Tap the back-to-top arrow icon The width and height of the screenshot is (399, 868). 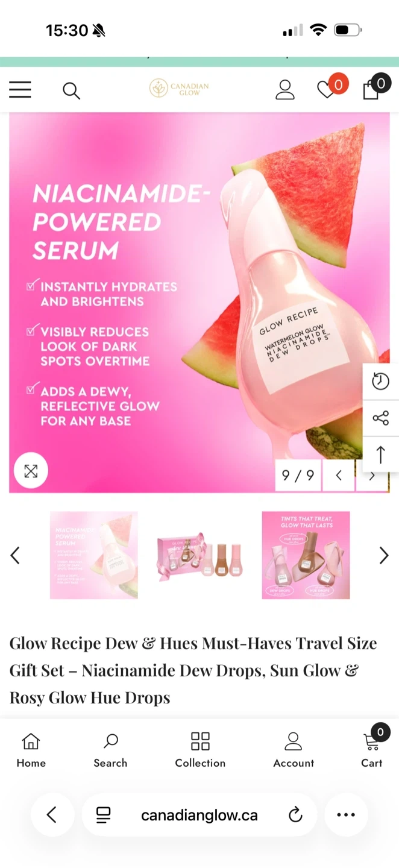tap(381, 454)
